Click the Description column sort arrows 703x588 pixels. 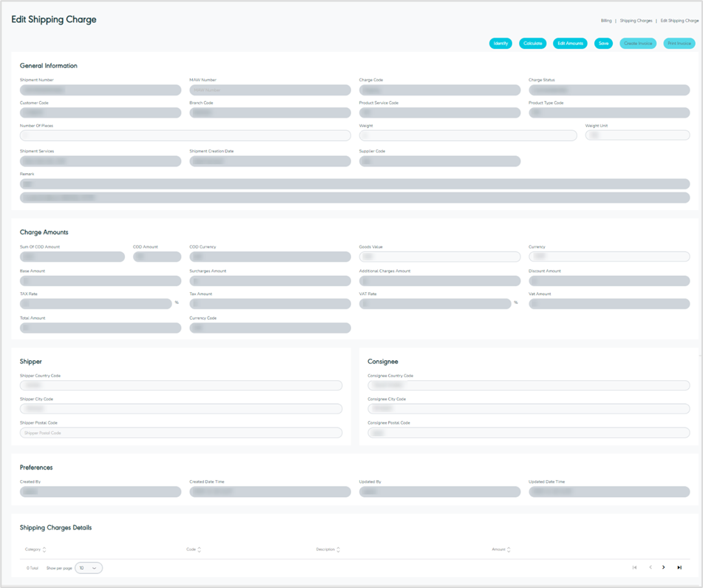339,550
